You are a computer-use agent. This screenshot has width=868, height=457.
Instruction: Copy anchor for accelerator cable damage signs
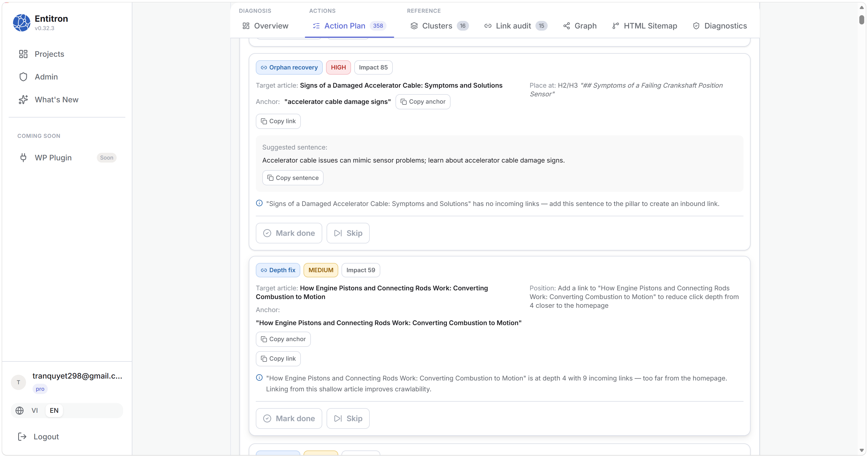pyautogui.click(x=423, y=102)
